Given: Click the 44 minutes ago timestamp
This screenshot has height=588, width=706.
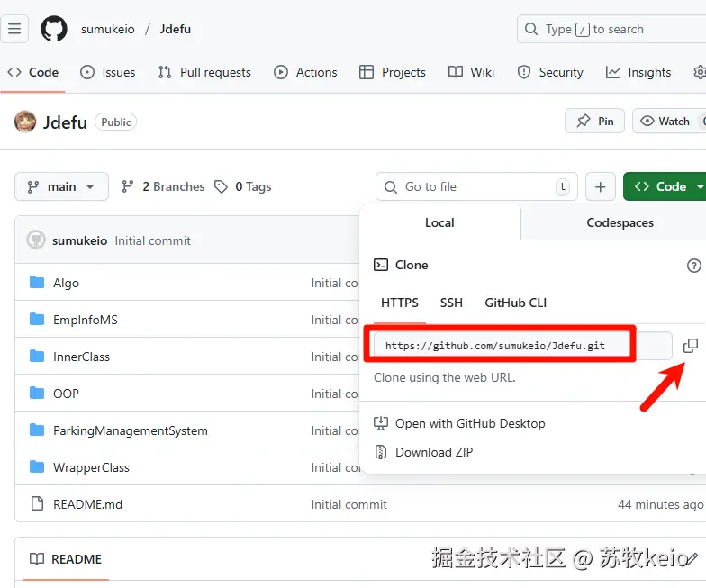Looking at the screenshot, I should [661, 504].
